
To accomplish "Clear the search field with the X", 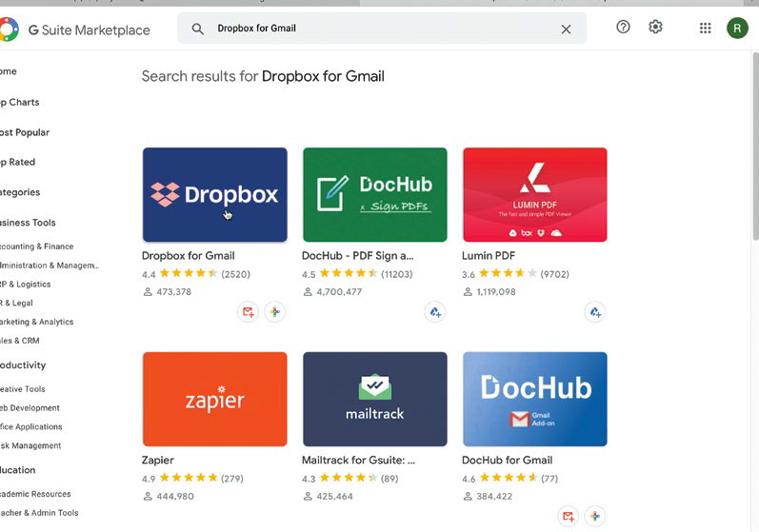I will click(566, 30).
